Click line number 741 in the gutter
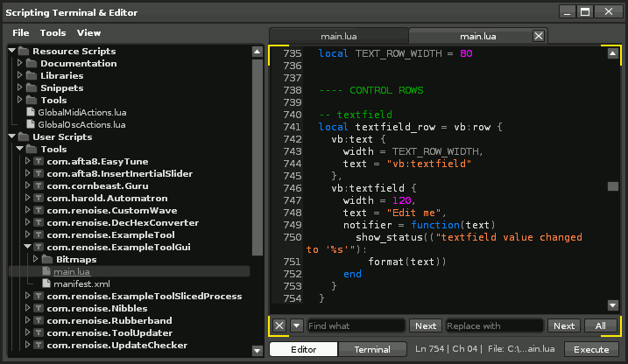The height and width of the screenshot is (364, 628). click(x=292, y=127)
